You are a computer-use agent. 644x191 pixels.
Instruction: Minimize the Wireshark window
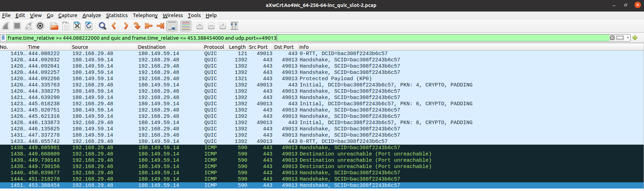614,5
